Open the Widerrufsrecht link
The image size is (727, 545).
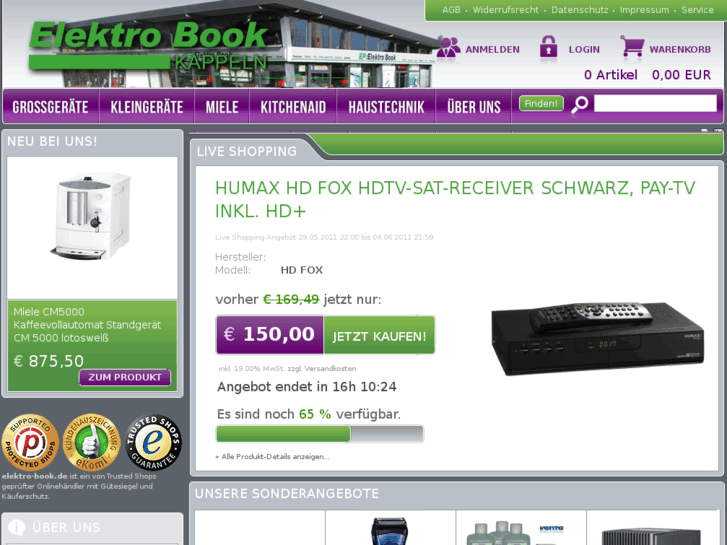point(505,10)
